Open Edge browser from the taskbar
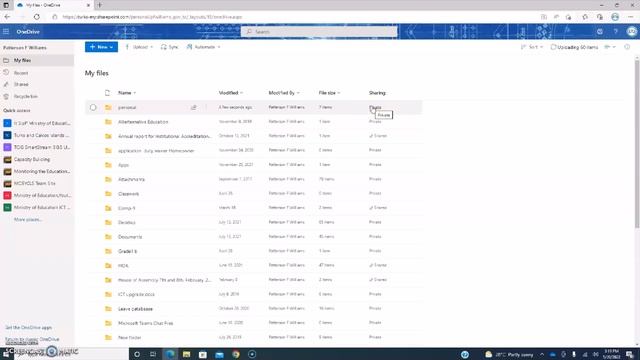The height and width of the screenshot is (360, 640). (170, 354)
